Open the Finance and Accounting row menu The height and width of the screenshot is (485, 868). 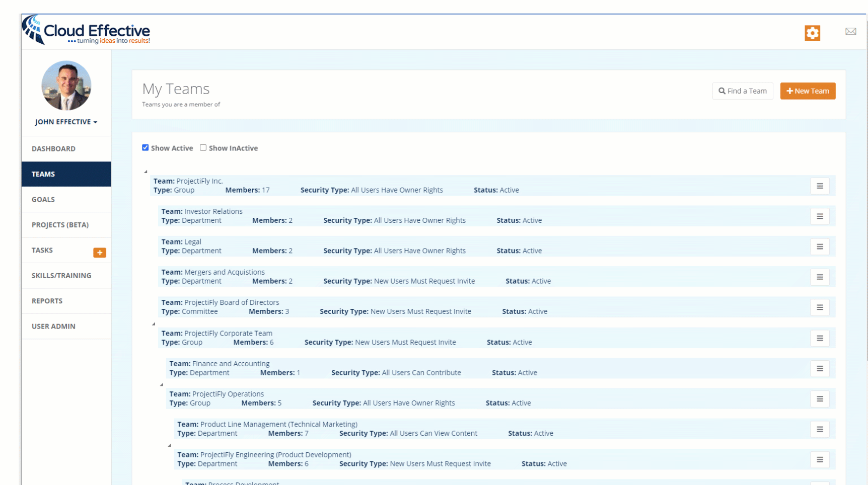[x=820, y=368]
